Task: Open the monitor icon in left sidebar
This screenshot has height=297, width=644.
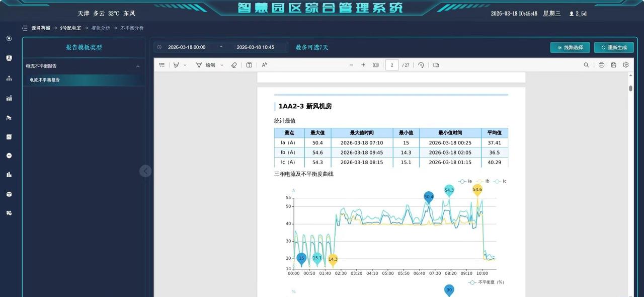Action: [x=9, y=58]
